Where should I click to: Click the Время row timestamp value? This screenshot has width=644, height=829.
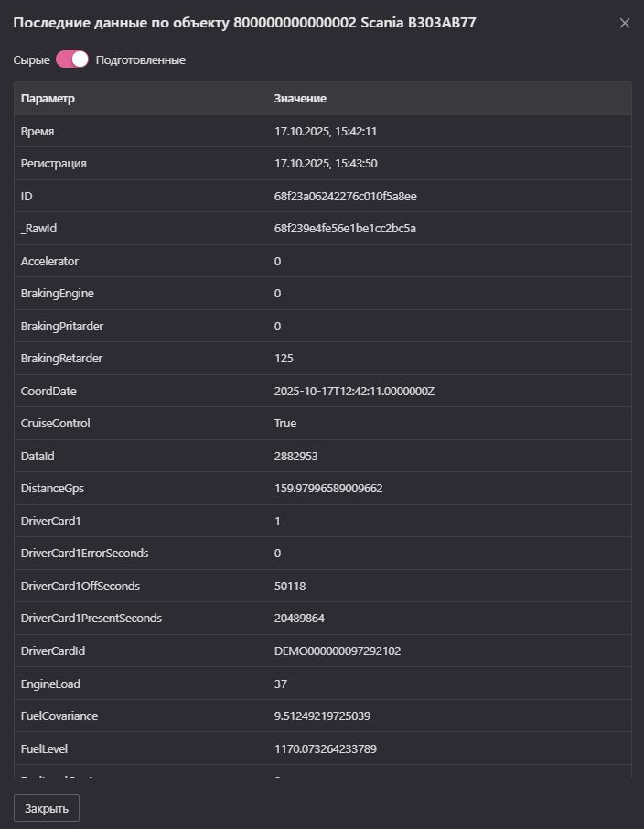tap(325, 132)
